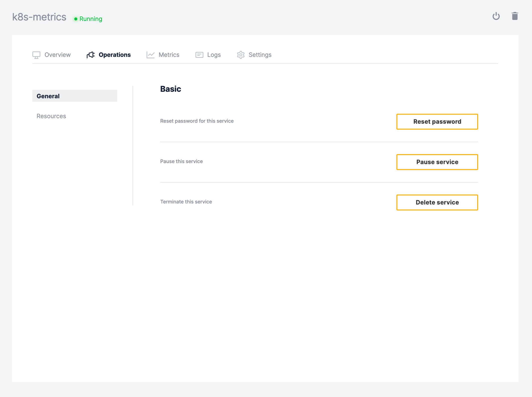Screen dimensions: 532x397
Task: Select the General sidebar section
Action: click(75, 96)
